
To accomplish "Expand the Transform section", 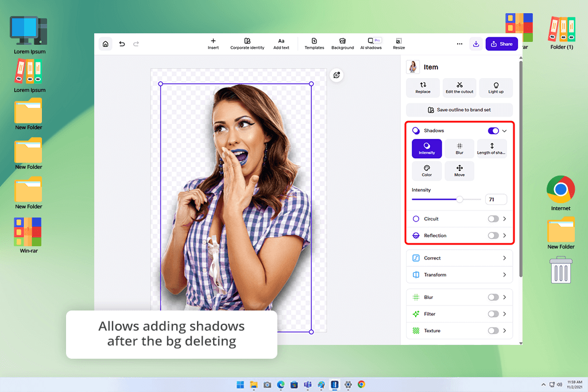I will click(459, 275).
